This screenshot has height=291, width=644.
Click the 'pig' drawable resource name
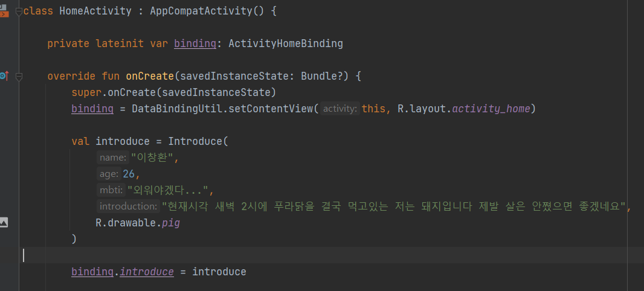tap(171, 223)
